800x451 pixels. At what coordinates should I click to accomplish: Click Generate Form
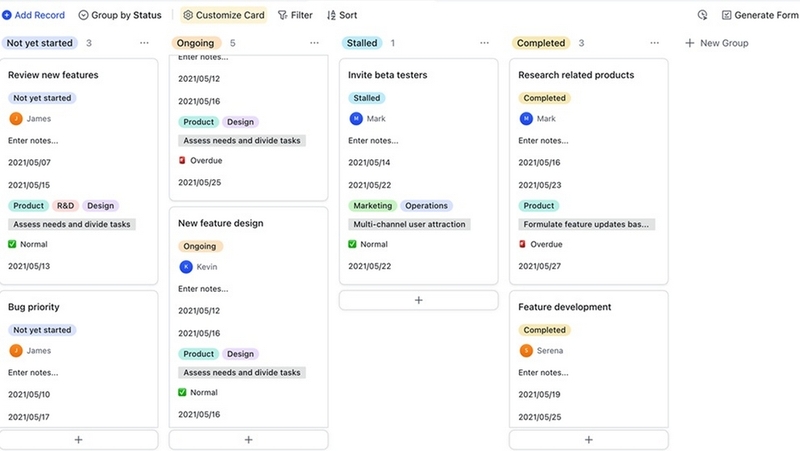[x=760, y=15]
